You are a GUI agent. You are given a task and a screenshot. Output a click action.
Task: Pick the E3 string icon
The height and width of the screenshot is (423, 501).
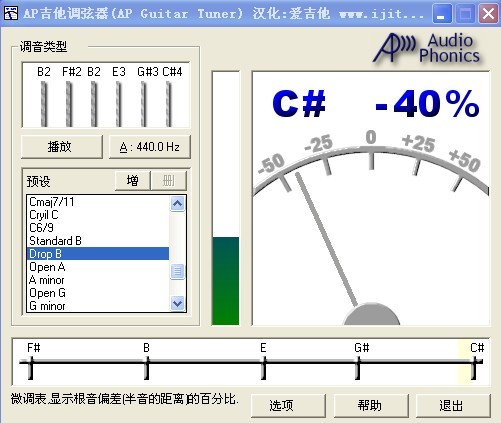pyautogui.click(x=119, y=104)
